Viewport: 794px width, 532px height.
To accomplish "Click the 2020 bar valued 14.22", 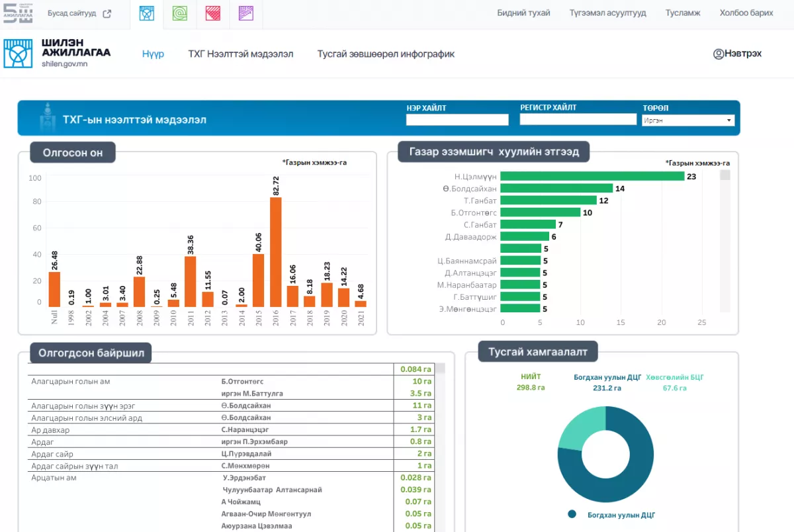I will 343,298.
